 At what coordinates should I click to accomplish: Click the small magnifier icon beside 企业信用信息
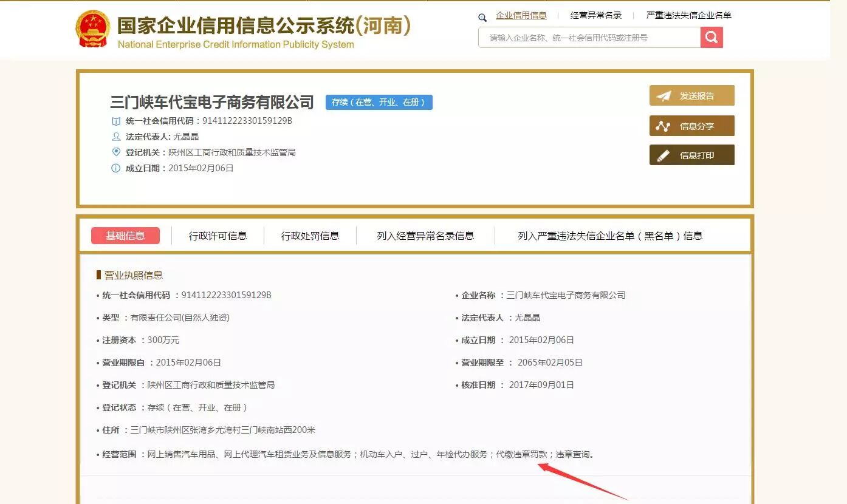click(x=482, y=18)
